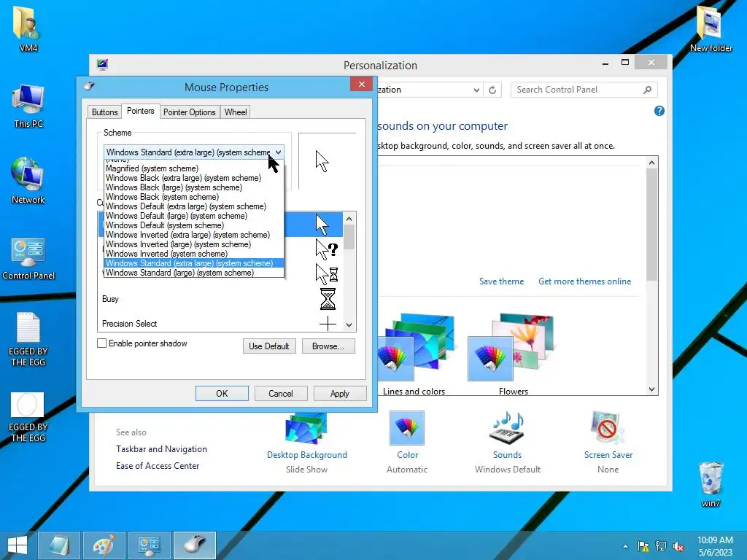Select the Control Panel desktop icon
This screenshot has height=560, width=747.
(x=28, y=257)
